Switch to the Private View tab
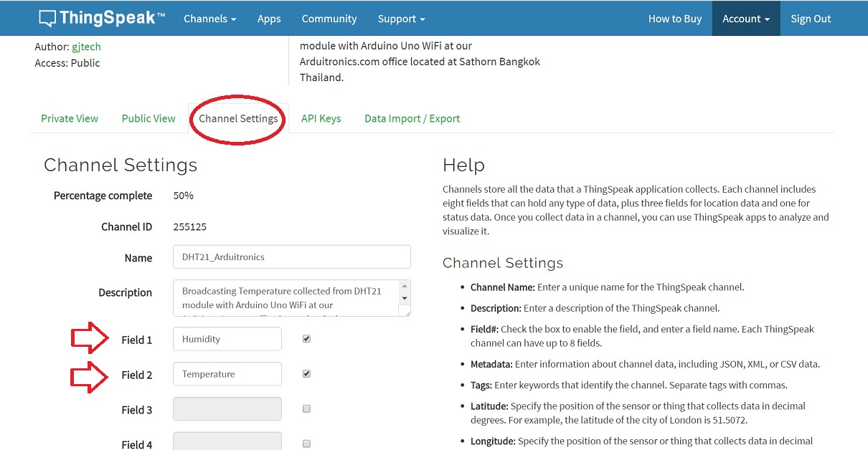Screen dimensions: 868x450 [70, 118]
